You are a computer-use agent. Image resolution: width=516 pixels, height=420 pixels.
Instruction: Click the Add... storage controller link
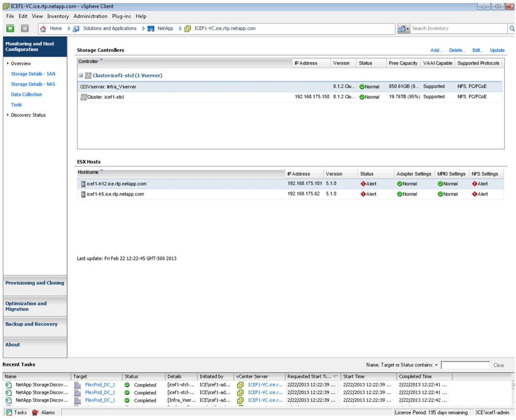[437, 50]
